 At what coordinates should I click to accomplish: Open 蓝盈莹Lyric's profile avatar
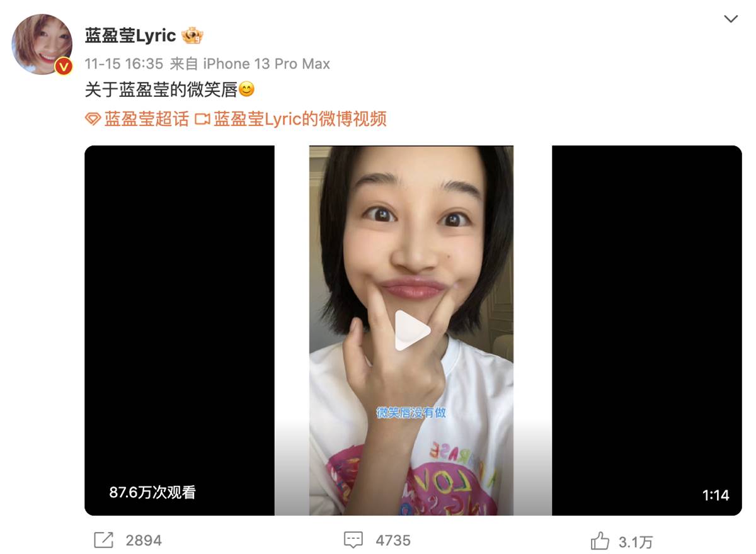coord(42,44)
